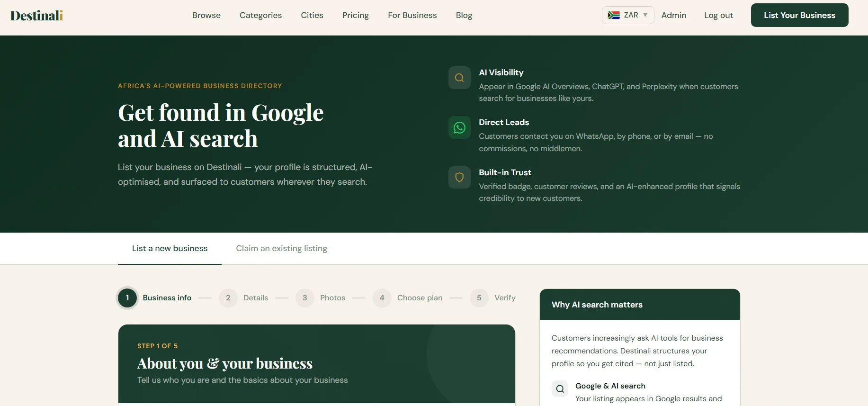Click the List Your Business button
868x406 pixels.
799,15
